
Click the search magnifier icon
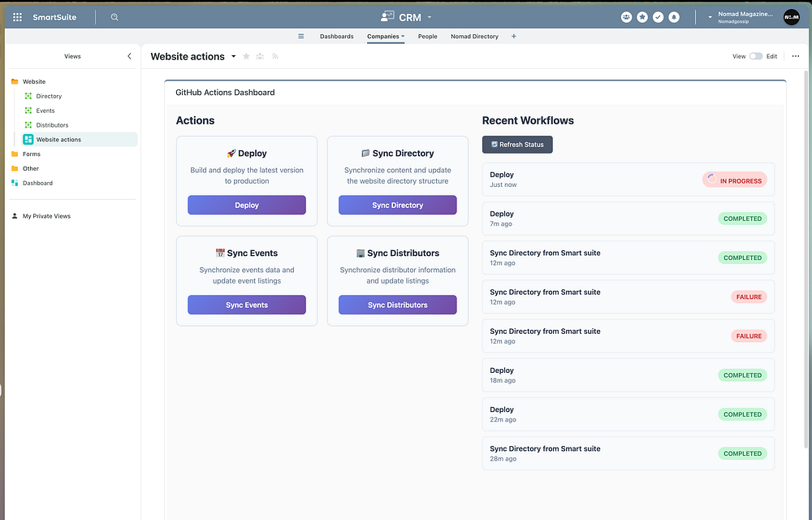pos(114,17)
